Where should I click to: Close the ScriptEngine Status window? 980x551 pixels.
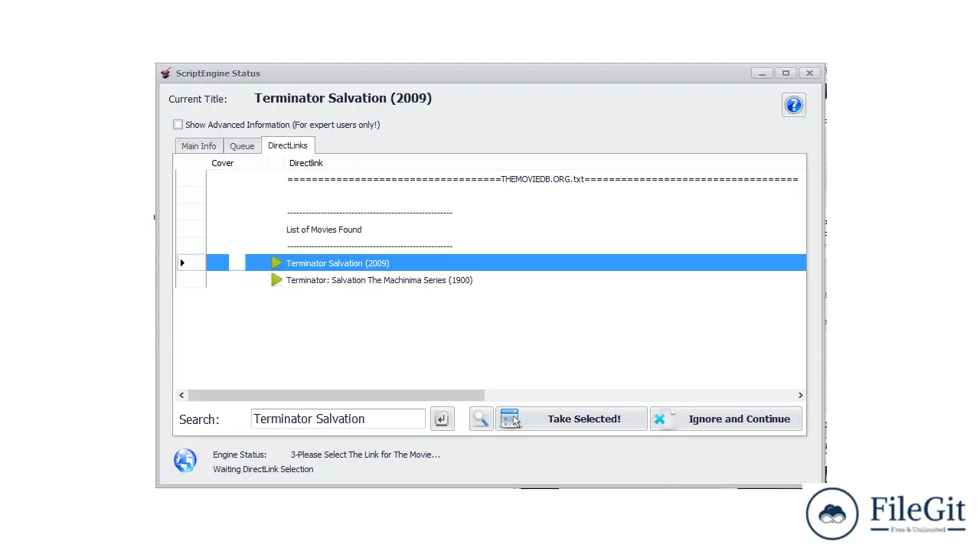click(810, 73)
